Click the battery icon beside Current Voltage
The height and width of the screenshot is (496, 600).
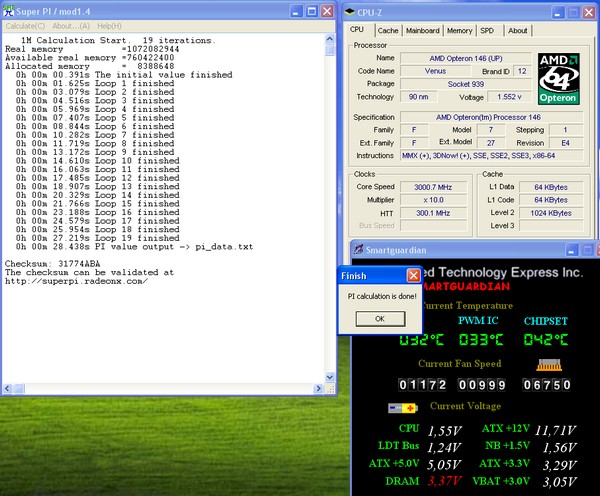coord(403,408)
